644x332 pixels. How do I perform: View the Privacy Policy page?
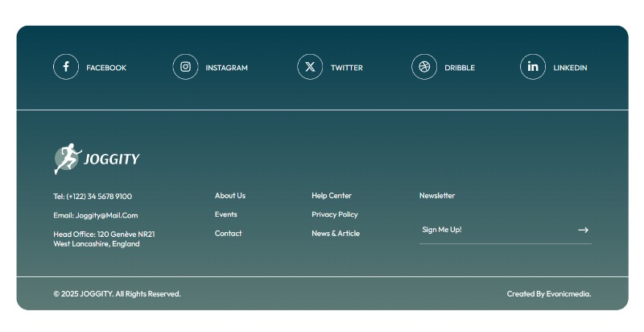point(335,214)
